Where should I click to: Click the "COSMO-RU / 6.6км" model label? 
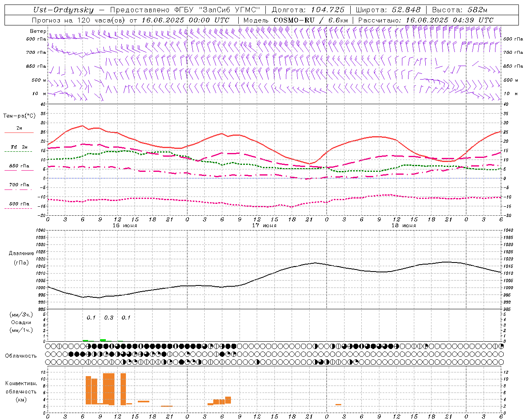pos(310,20)
